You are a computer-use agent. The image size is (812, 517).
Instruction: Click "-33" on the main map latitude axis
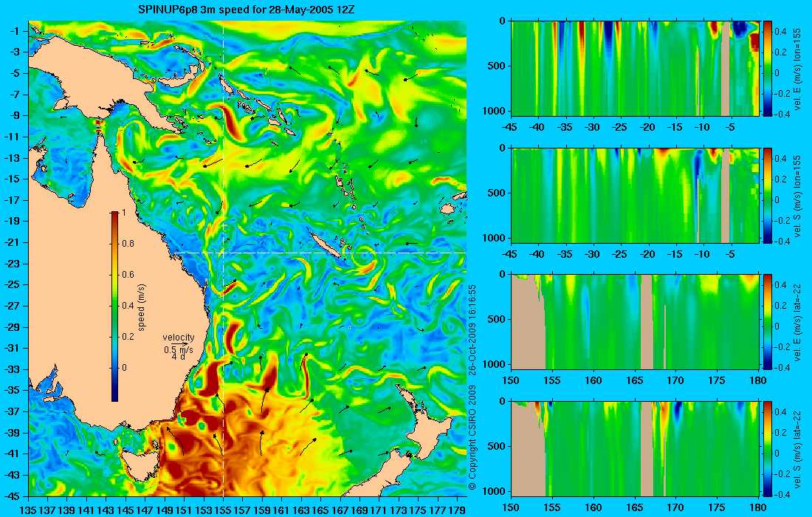[x=12, y=369]
